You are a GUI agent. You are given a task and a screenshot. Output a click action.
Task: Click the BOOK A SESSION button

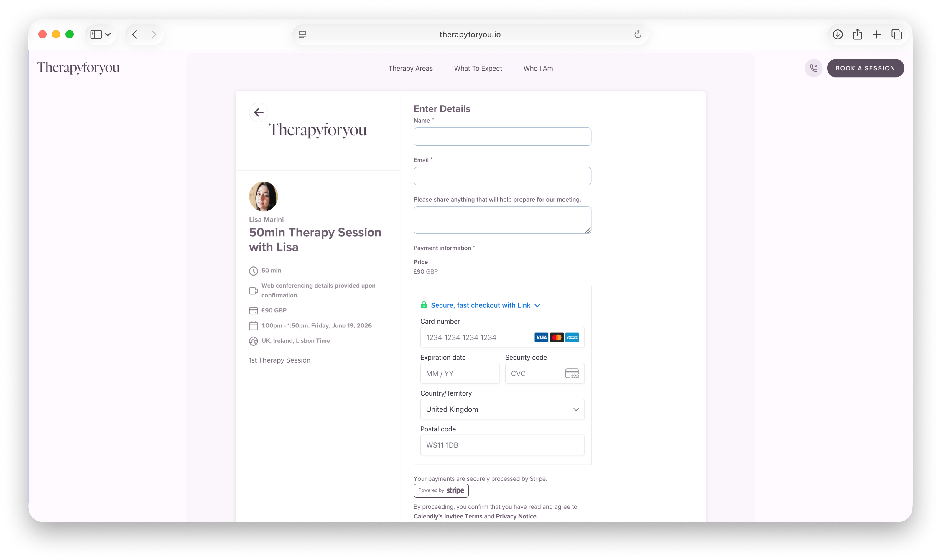tap(865, 68)
